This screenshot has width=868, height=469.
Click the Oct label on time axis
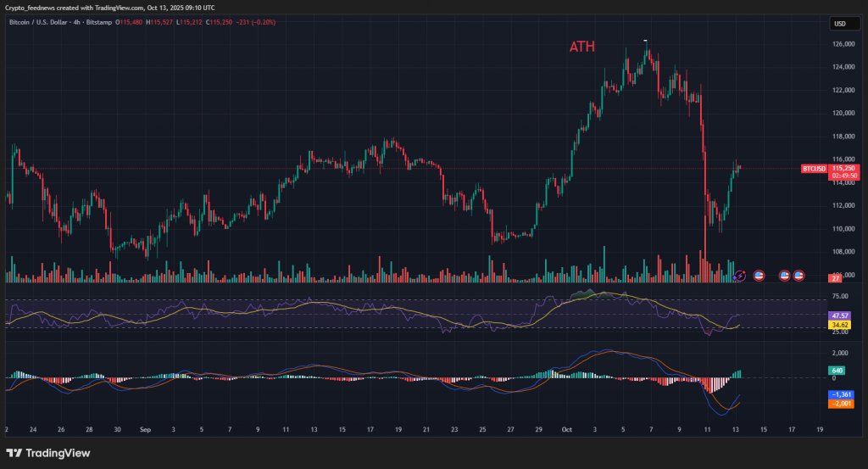[566, 430]
